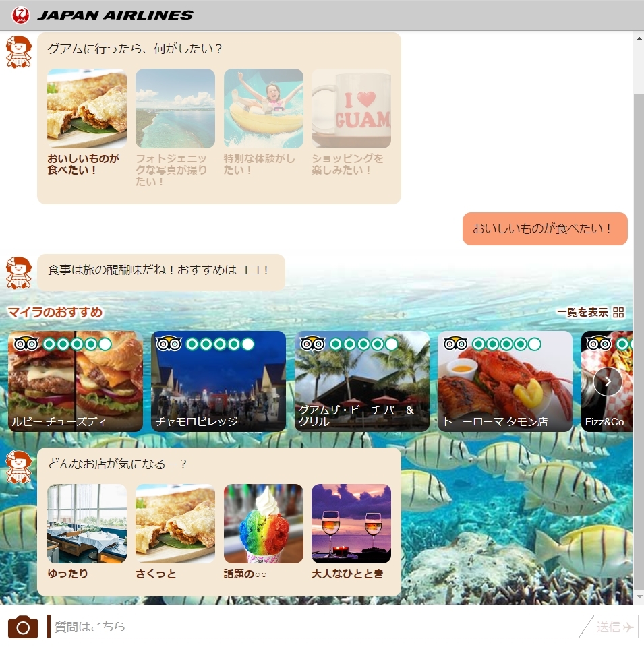Click the JAPAN AIRLINES header text
The image size is (644, 647).
(x=115, y=16)
